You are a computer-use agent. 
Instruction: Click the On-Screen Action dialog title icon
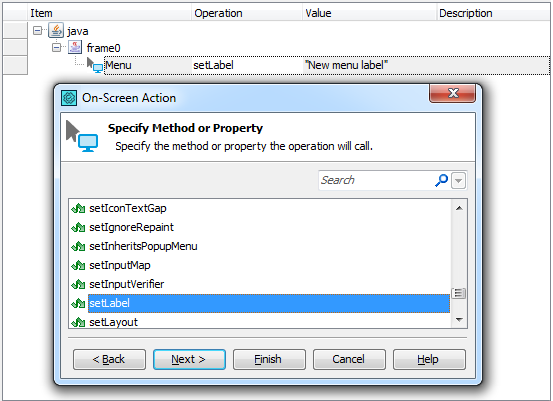[69, 98]
